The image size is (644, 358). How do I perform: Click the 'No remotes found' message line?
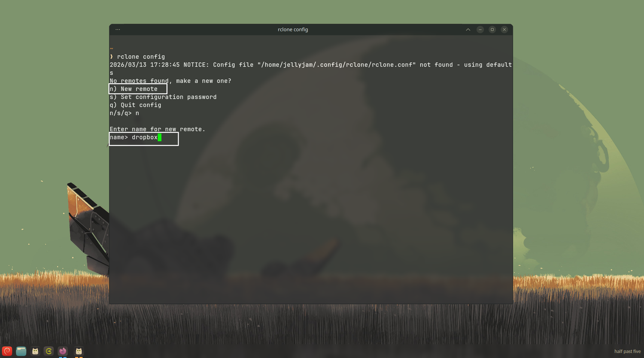(x=170, y=81)
